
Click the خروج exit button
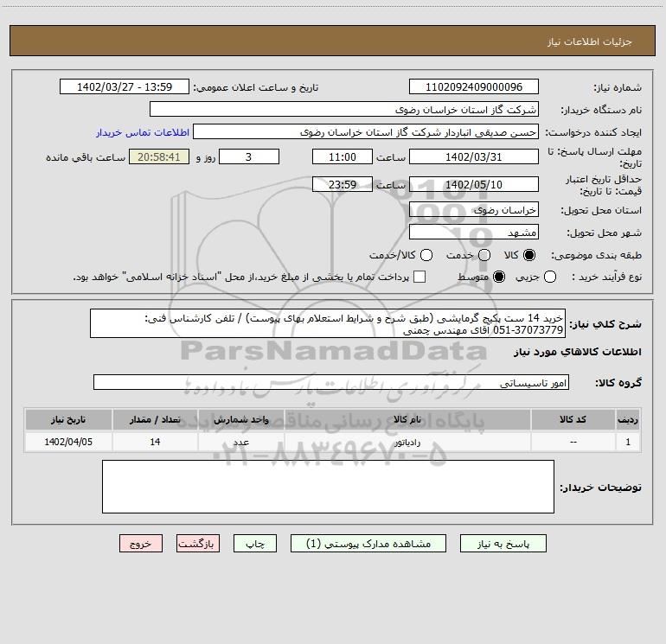(x=141, y=544)
